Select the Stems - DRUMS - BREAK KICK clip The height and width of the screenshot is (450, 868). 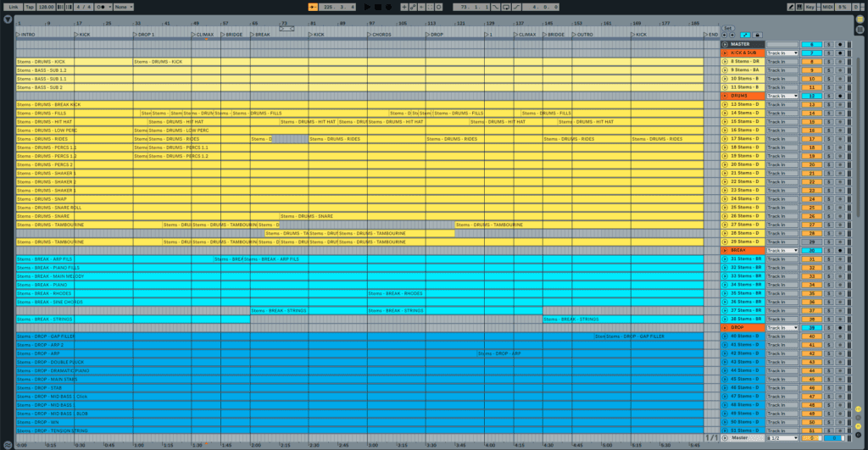359,104
